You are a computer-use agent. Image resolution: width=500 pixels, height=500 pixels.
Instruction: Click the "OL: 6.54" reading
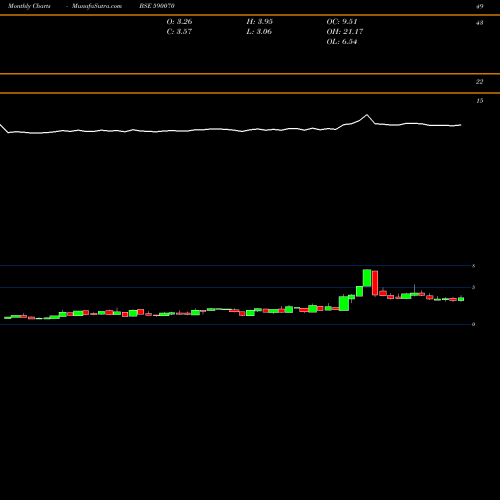pos(342,42)
